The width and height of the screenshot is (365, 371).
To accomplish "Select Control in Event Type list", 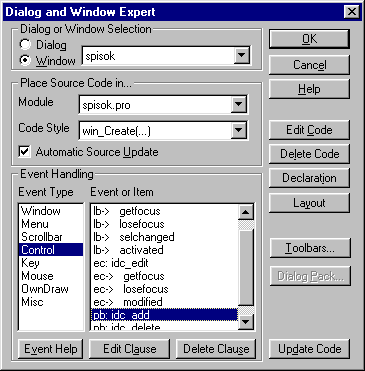I will [x=51, y=250].
